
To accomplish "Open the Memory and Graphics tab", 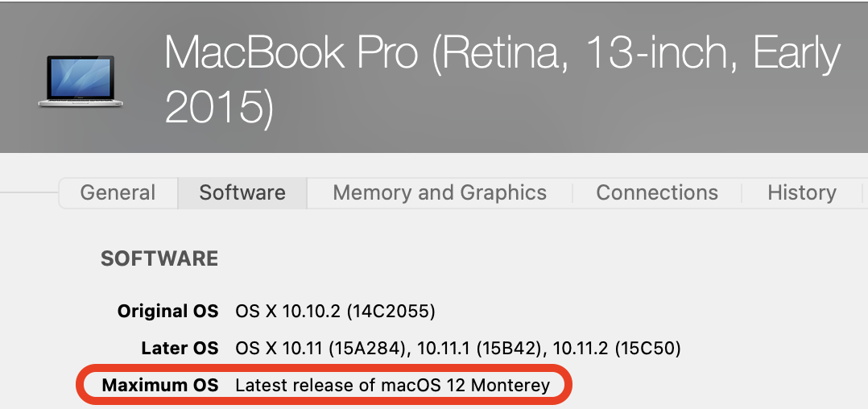I will click(440, 193).
